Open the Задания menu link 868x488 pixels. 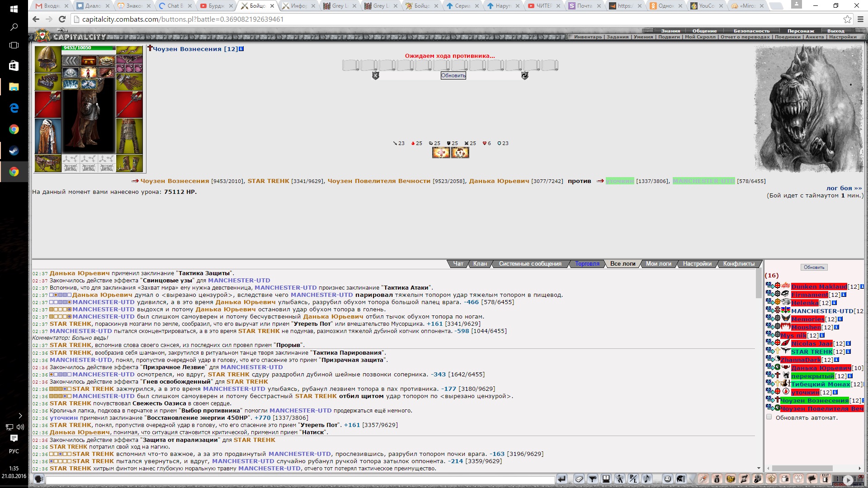click(618, 37)
